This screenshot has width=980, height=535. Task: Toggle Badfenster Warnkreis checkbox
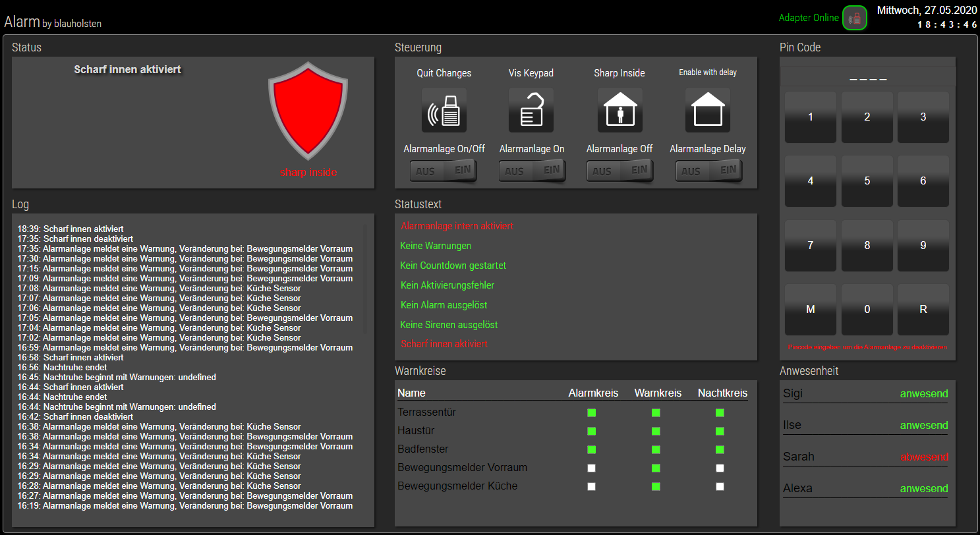coord(656,449)
